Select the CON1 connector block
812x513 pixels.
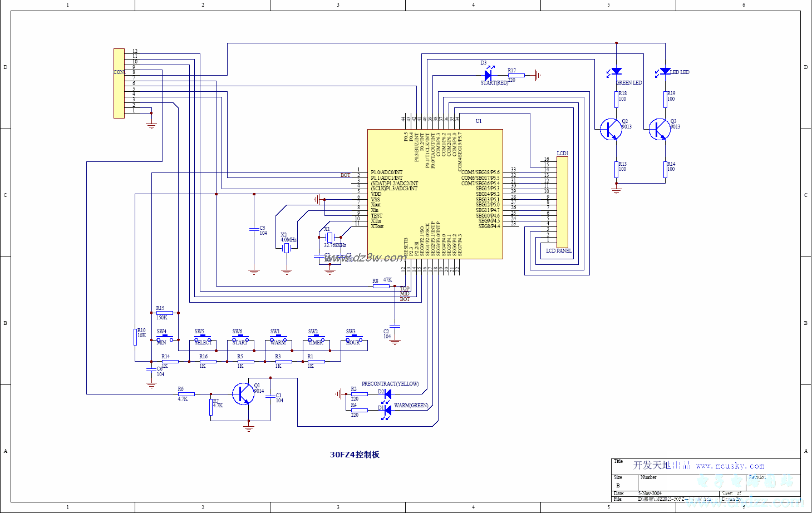click(x=119, y=83)
